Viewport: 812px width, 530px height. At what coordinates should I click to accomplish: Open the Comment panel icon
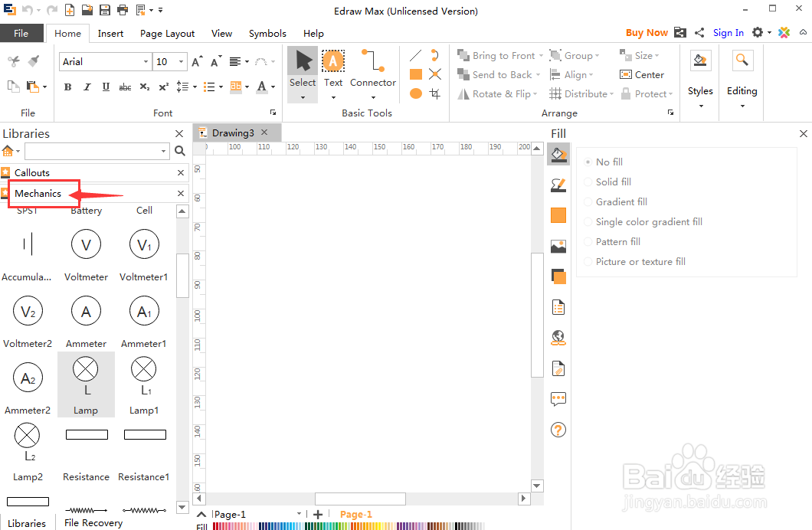(x=558, y=399)
